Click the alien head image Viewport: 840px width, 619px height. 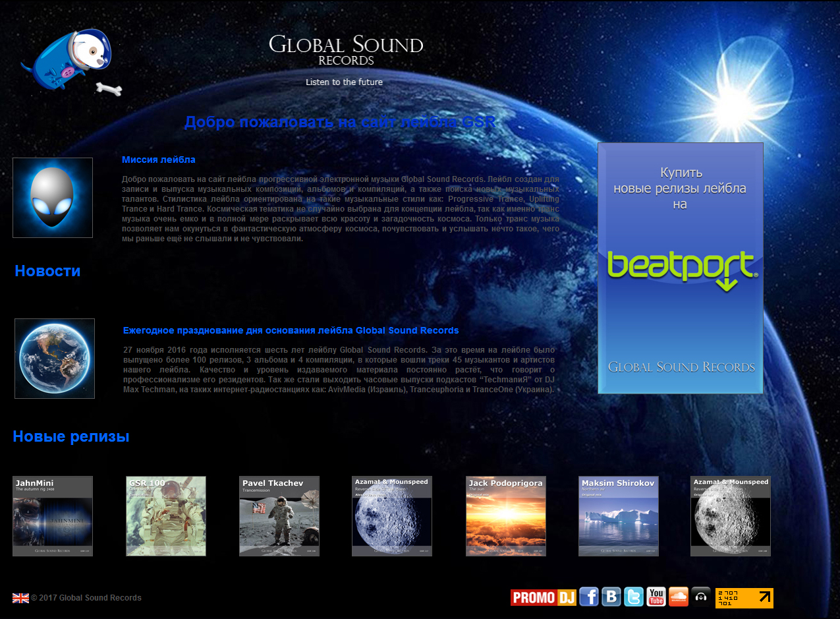coord(53,198)
